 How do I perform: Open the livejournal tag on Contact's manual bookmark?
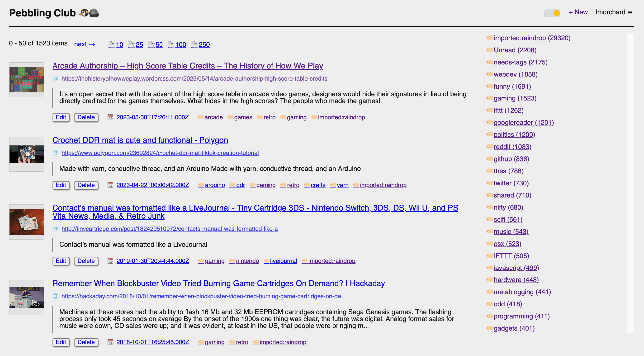pyautogui.click(x=283, y=261)
